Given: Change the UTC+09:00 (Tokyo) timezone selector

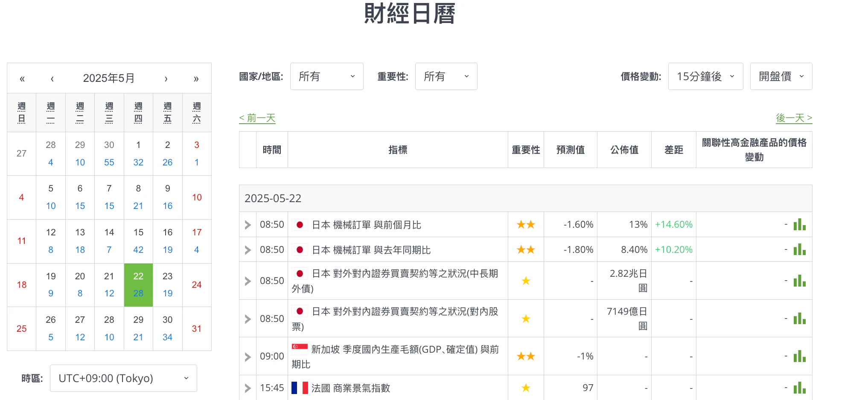Looking at the screenshot, I should point(123,378).
